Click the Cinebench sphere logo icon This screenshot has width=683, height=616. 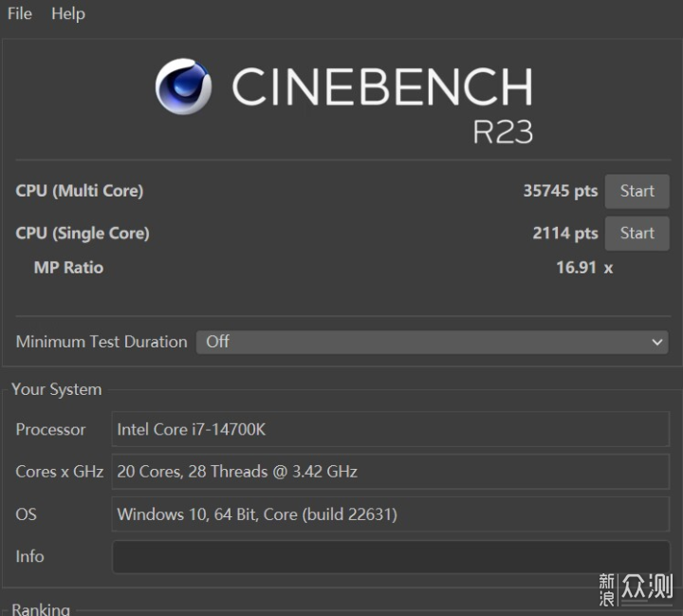point(183,86)
